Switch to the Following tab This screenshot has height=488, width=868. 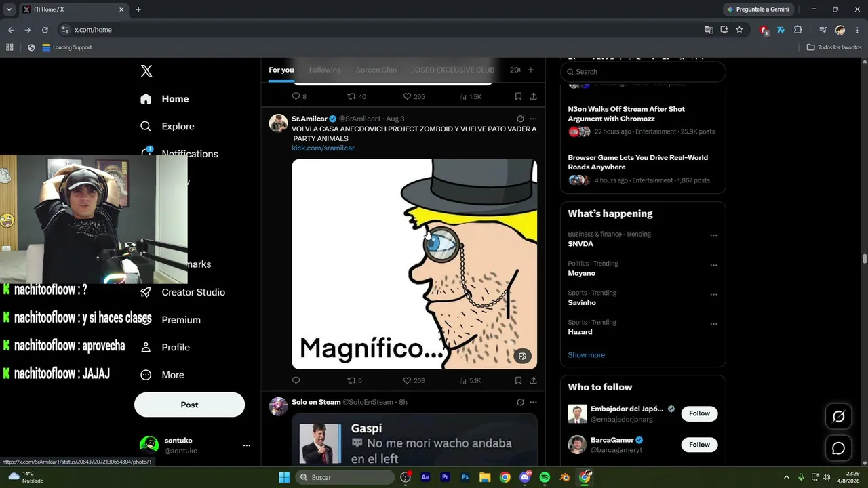325,70
